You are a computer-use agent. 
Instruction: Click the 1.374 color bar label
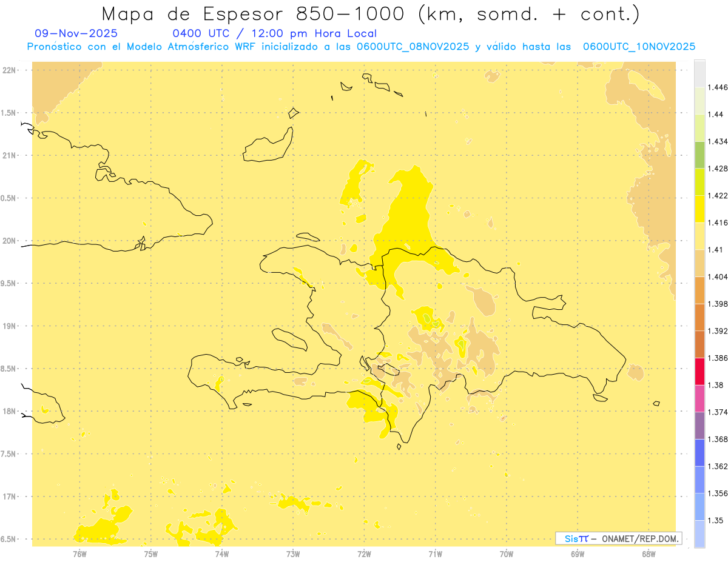(x=718, y=412)
